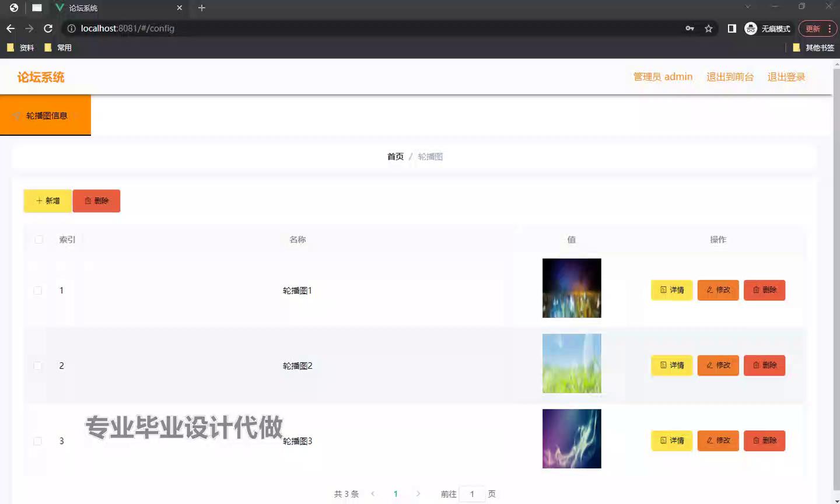
Task: Toggle the select-all header checkbox
Action: [39, 240]
